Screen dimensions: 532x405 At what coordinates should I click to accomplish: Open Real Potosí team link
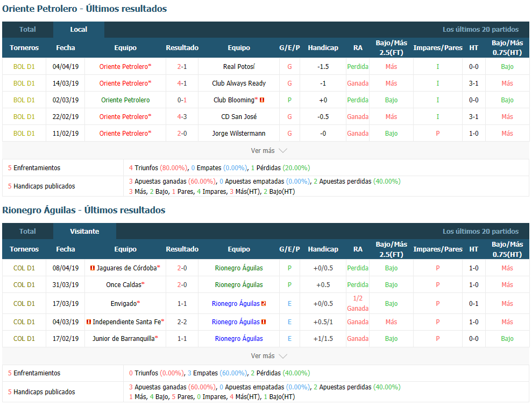point(239,67)
